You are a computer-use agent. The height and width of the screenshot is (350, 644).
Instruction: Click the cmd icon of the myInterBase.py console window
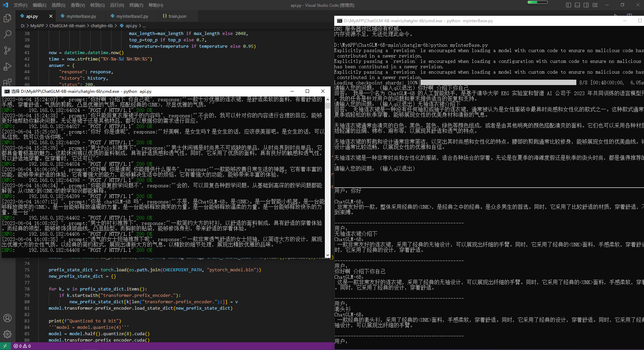pyautogui.click(x=340, y=21)
